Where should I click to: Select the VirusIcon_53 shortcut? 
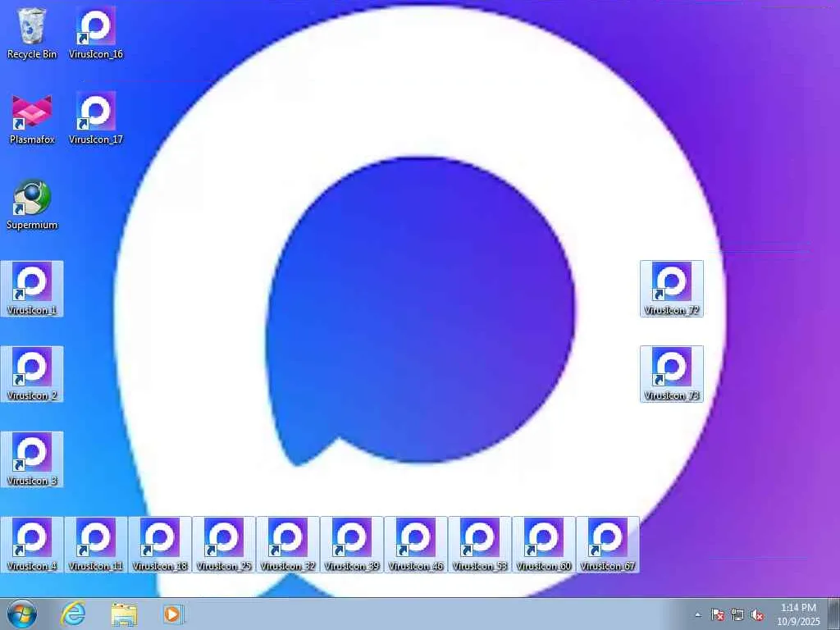coord(480,545)
